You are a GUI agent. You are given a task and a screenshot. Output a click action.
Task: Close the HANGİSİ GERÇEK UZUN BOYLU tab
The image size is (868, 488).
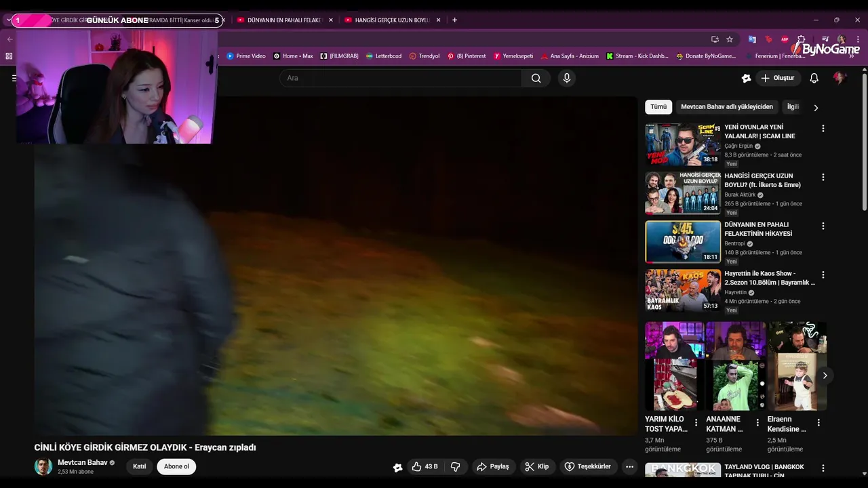(438, 20)
